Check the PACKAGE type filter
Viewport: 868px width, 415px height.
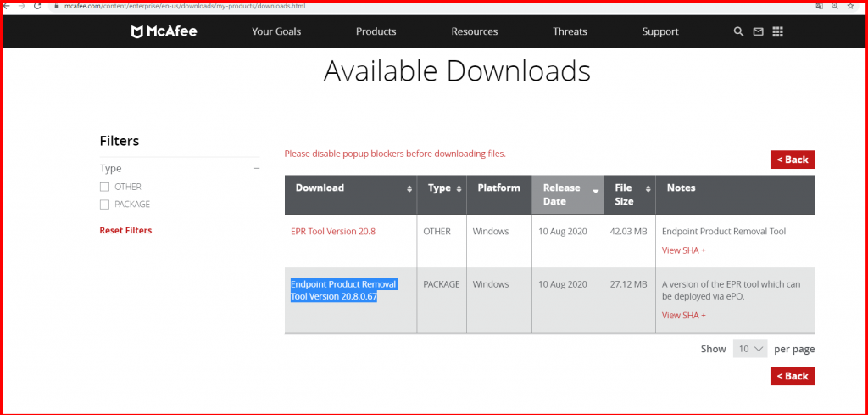[104, 205]
